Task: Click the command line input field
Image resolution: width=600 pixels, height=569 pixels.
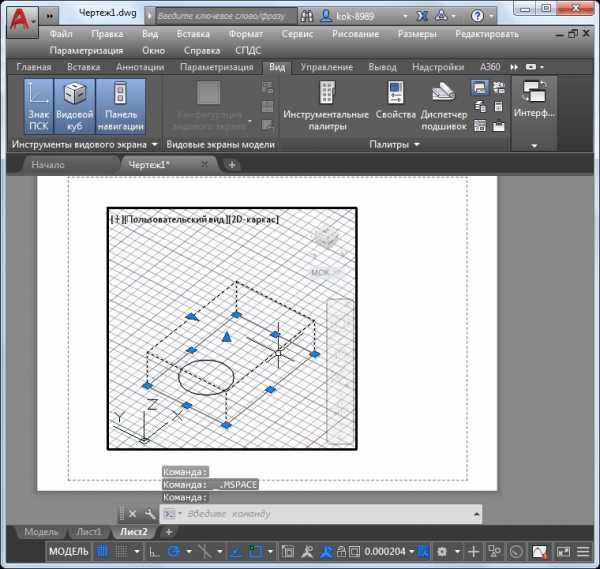Action: (x=330, y=514)
